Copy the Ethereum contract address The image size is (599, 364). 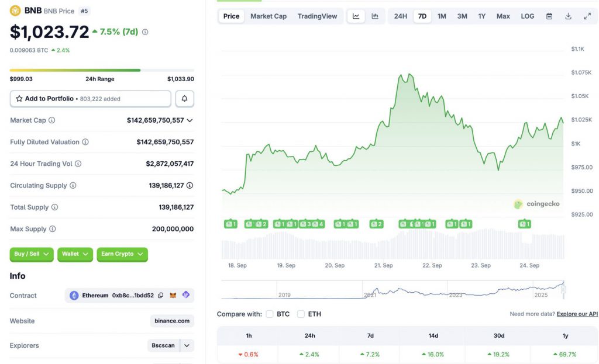161,295
